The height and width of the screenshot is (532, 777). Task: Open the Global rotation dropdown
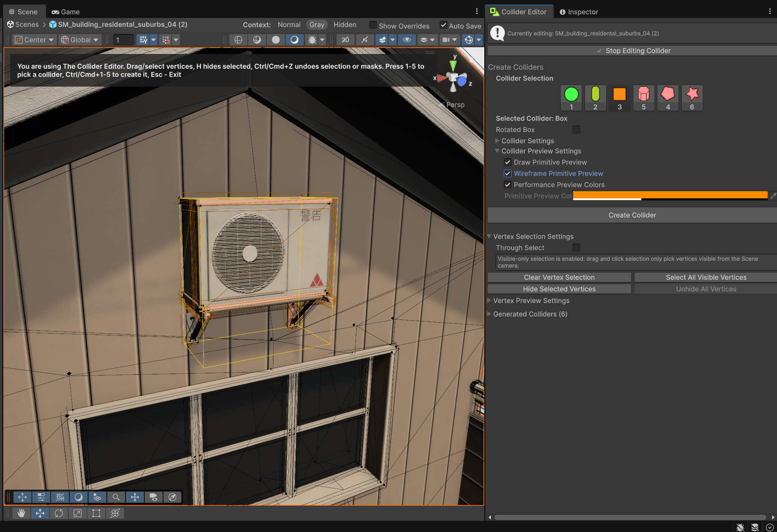coord(80,40)
